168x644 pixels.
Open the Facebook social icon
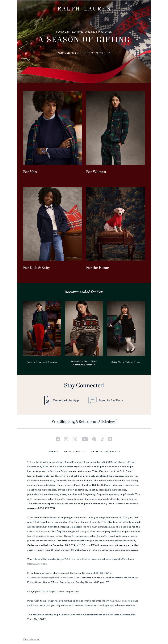(x=58, y=439)
